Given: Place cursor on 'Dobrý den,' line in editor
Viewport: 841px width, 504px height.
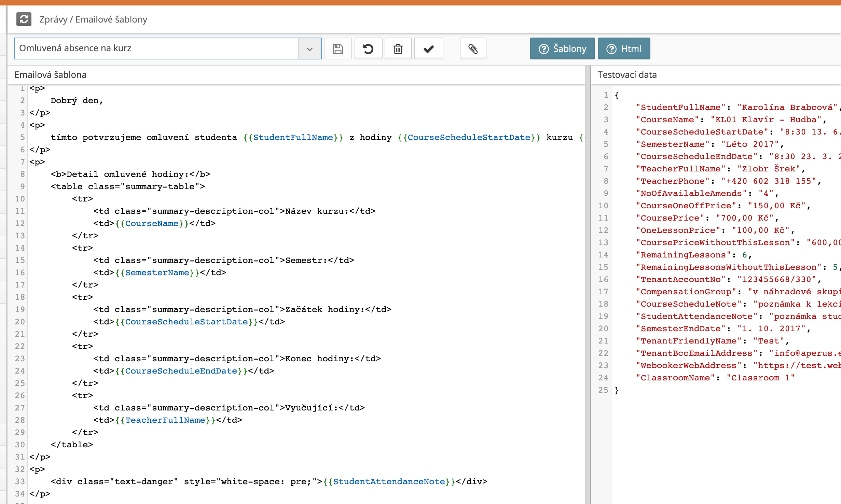Looking at the screenshot, I should 77,101.
